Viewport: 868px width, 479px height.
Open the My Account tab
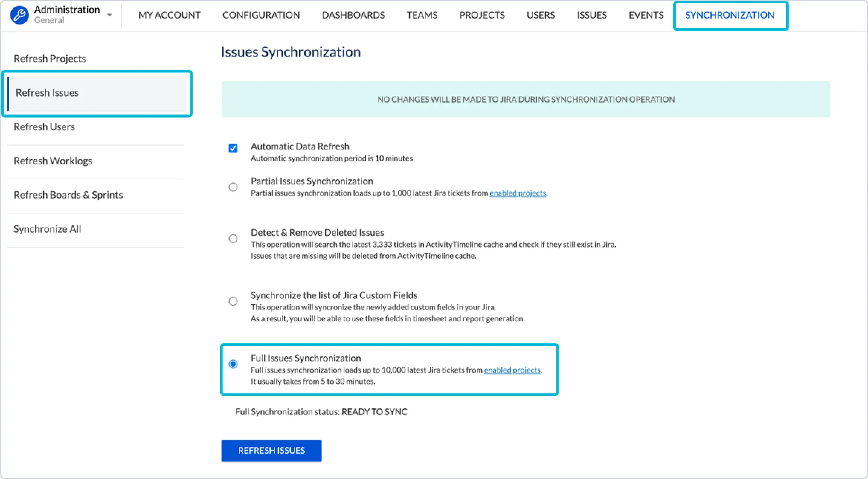pos(169,15)
